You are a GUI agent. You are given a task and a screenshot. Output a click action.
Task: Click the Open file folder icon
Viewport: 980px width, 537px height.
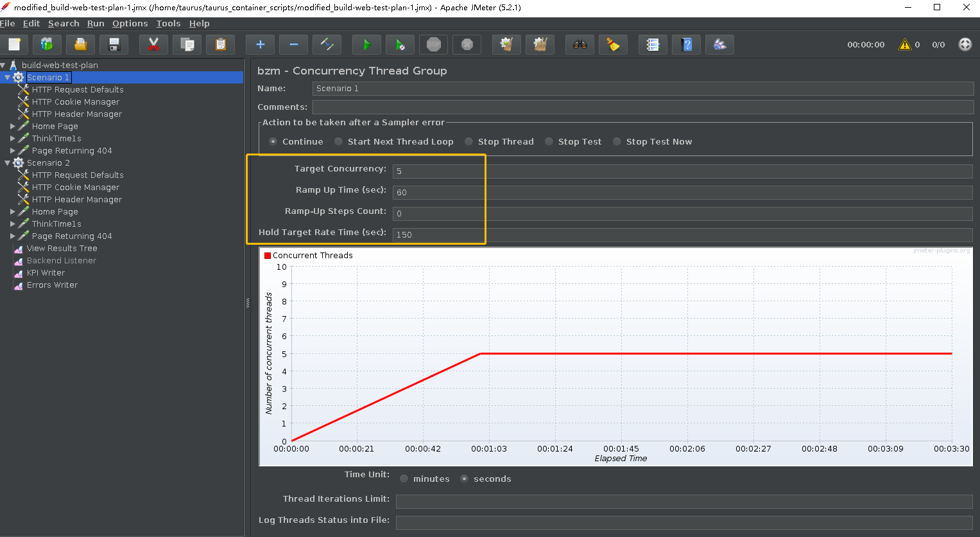click(x=81, y=44)
